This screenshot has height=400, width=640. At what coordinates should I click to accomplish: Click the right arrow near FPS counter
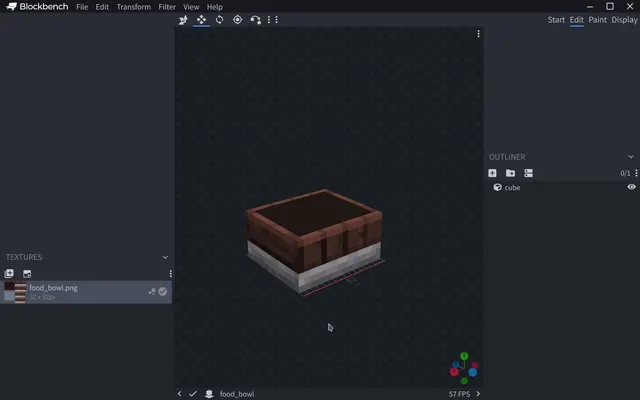(478, 394)
